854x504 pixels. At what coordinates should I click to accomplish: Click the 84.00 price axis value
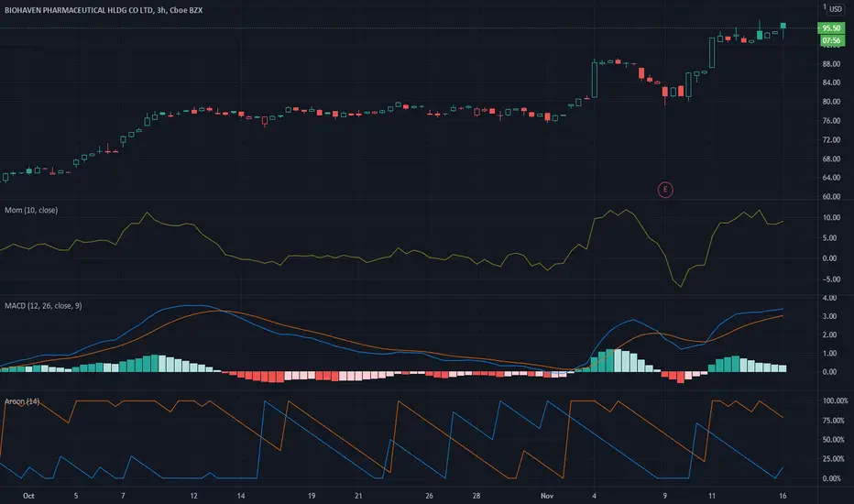831,82
